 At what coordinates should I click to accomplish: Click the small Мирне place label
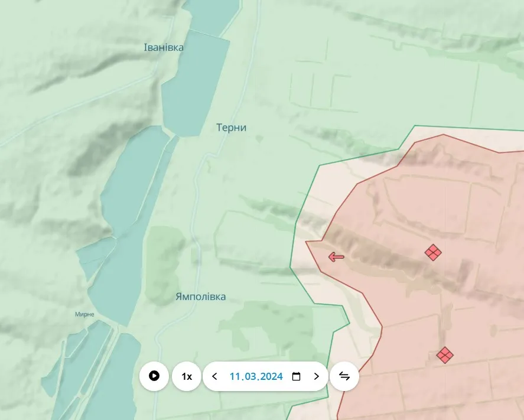pyautogui.click(x=84, y=314)
